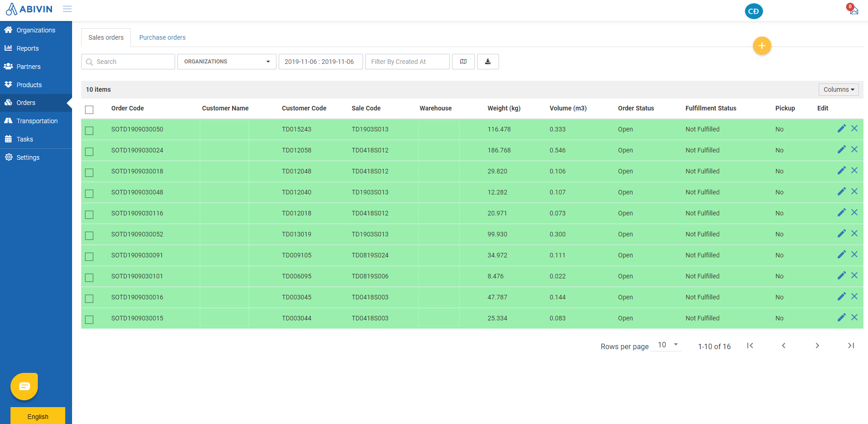The width and height of the screenshot is (868, 424).
Task: Sort by the Fulfillment Status column header
Action: (711, 108)
